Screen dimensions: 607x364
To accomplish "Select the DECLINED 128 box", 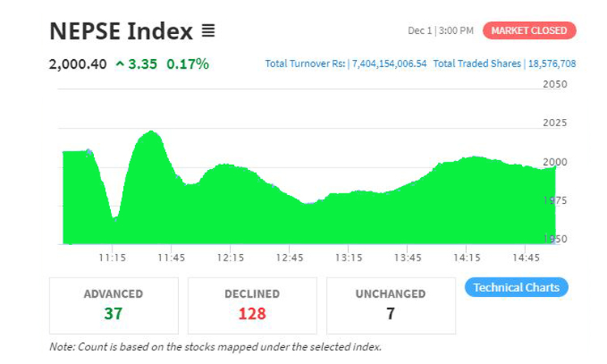I will click(x=252, y=305).
